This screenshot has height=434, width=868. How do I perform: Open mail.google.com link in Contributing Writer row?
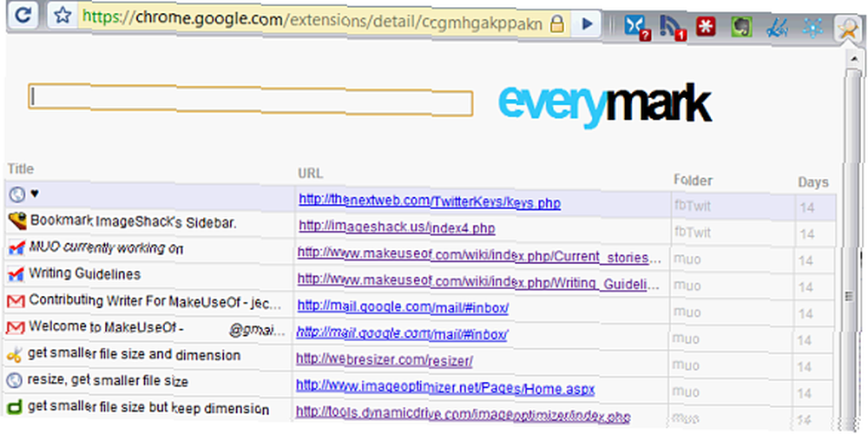tap(403, 307)
